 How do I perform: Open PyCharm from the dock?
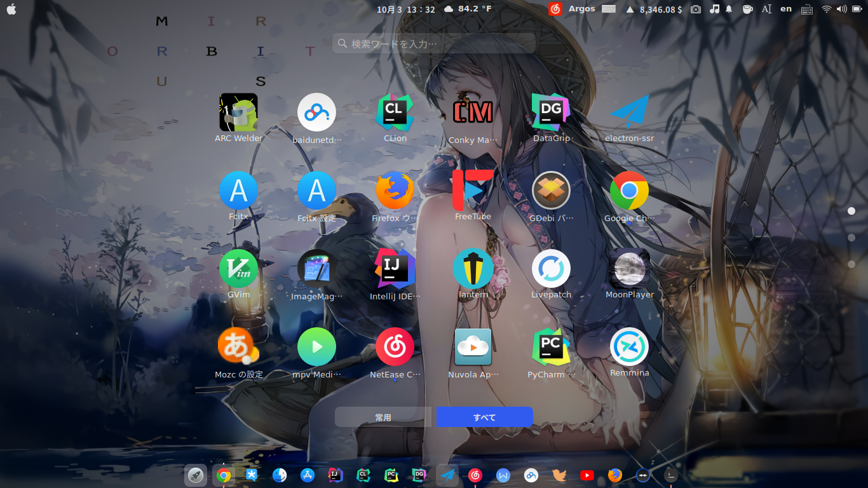click(391, 475)
